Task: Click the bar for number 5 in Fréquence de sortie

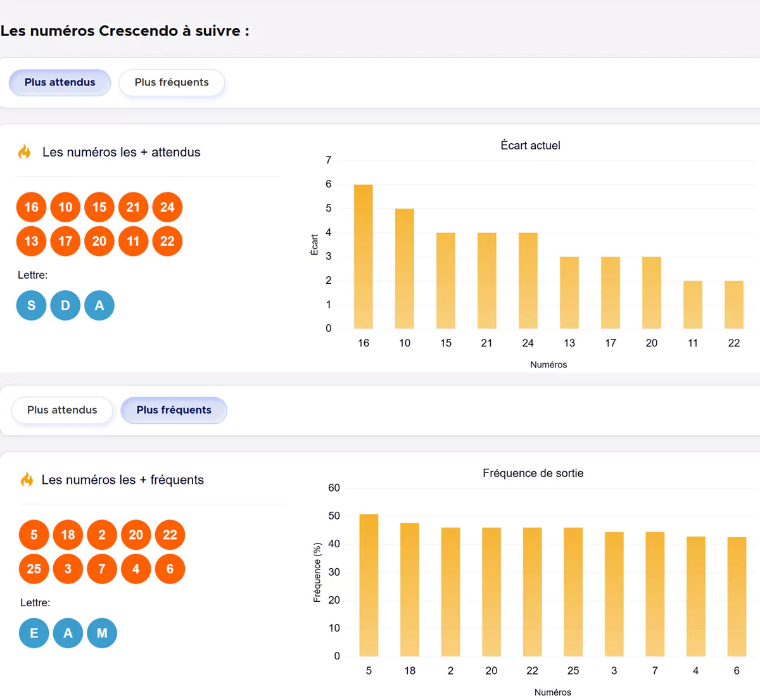Action: click(x=369, y=583)
